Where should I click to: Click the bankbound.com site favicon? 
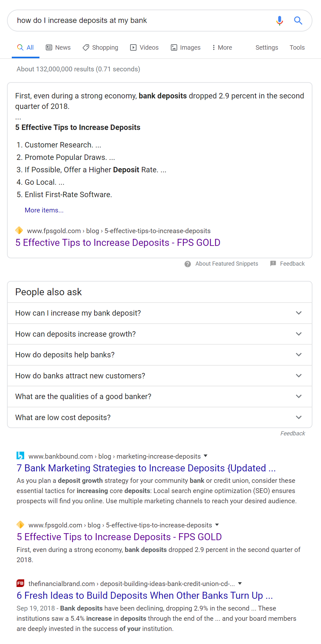tap(20, 456)
